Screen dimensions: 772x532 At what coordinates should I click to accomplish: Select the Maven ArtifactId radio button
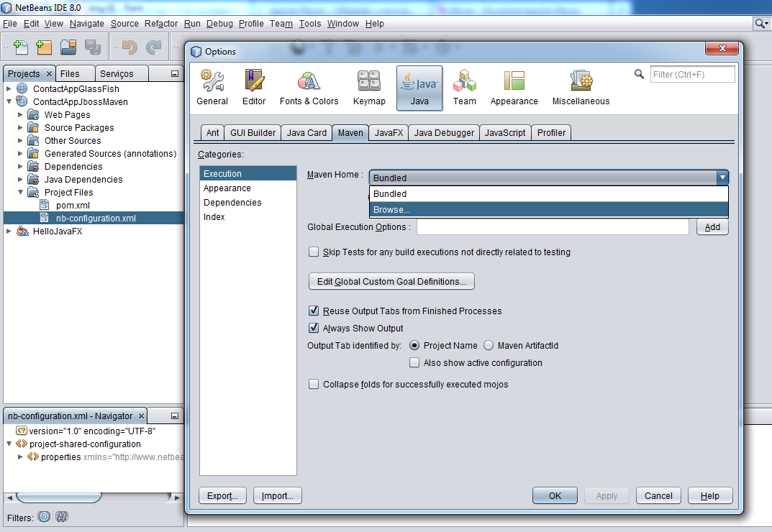point(489,345)
